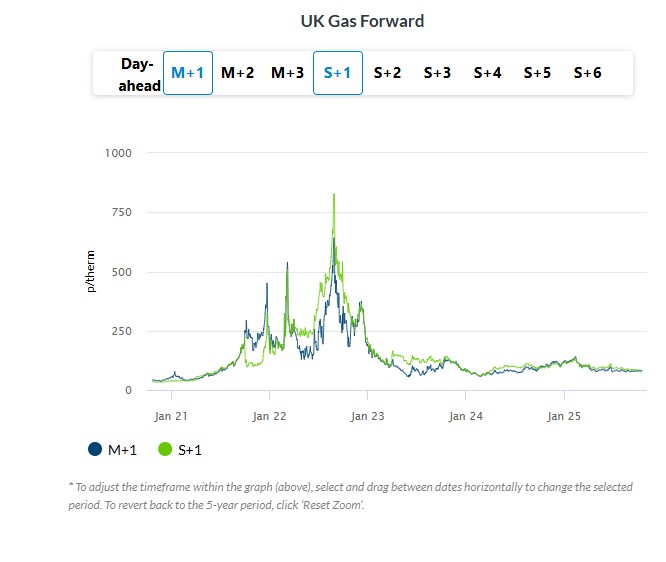Screen dimensions: 666x562
Task: Click the UK Gas Forward chart title
Action: pyautogui.click(x=362, y=20)
